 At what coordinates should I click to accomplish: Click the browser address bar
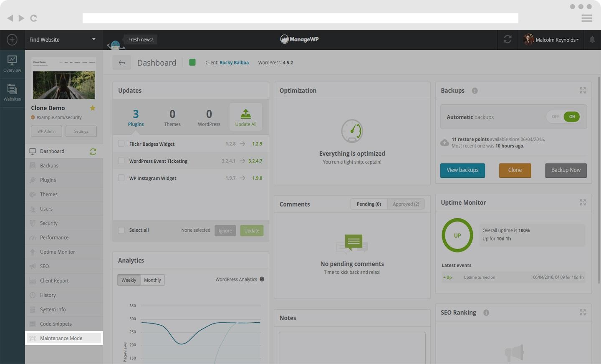point(300,18)
